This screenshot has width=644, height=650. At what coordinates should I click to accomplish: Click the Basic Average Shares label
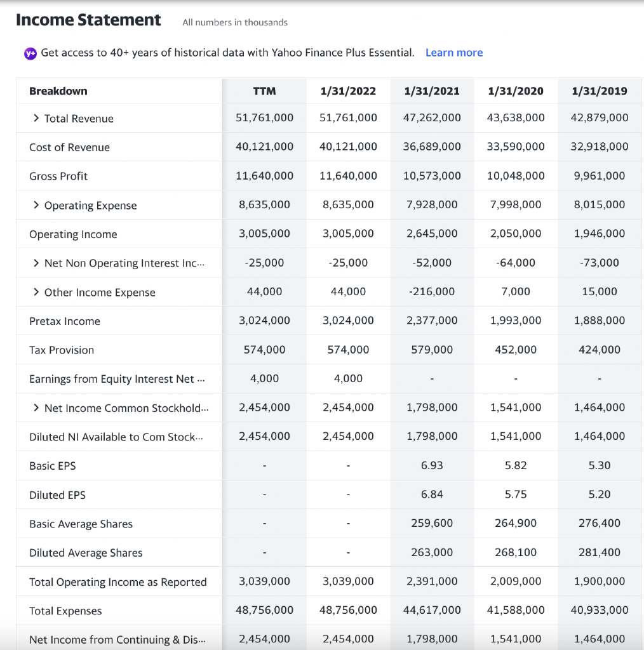coord(81,524)
